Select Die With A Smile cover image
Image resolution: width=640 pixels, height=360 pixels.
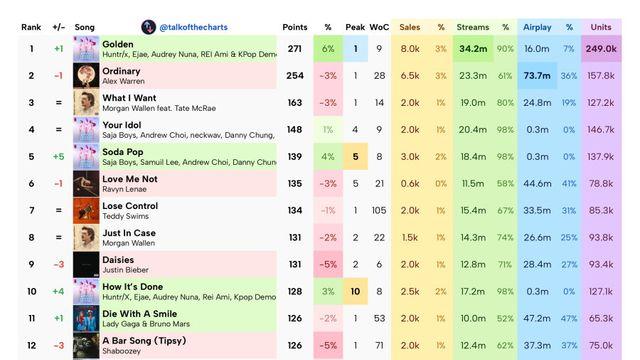point(86,318)
